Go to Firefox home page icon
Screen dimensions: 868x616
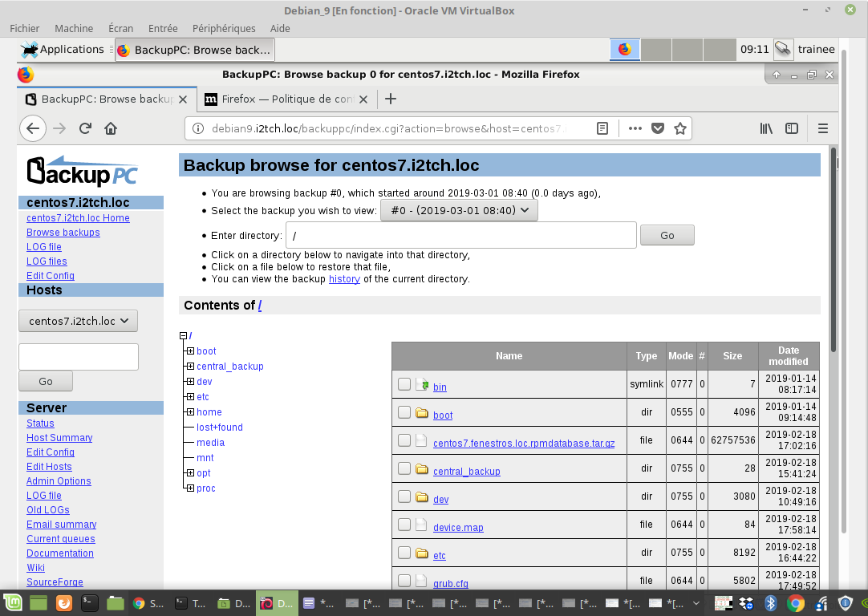(x=111, y=128)
